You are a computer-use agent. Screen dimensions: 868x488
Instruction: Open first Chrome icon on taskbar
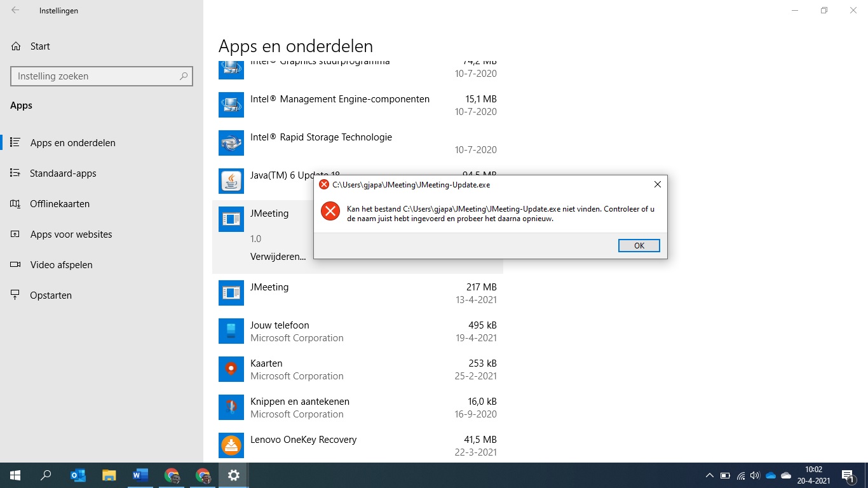point(171,475)
